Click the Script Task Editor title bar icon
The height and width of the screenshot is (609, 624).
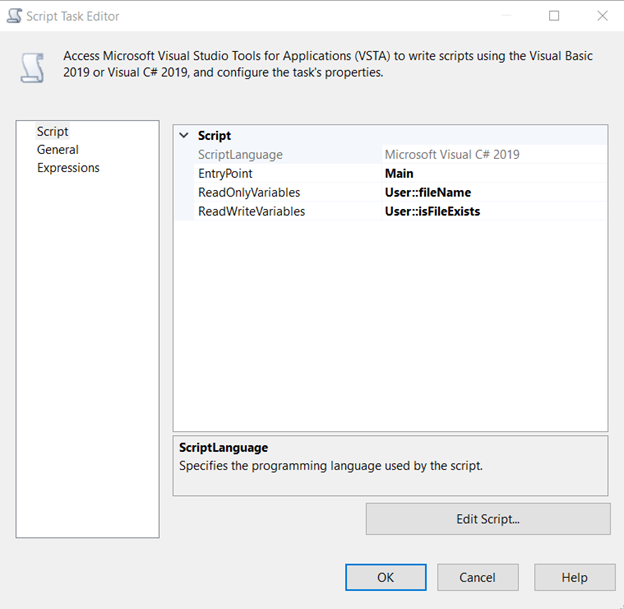14,16
